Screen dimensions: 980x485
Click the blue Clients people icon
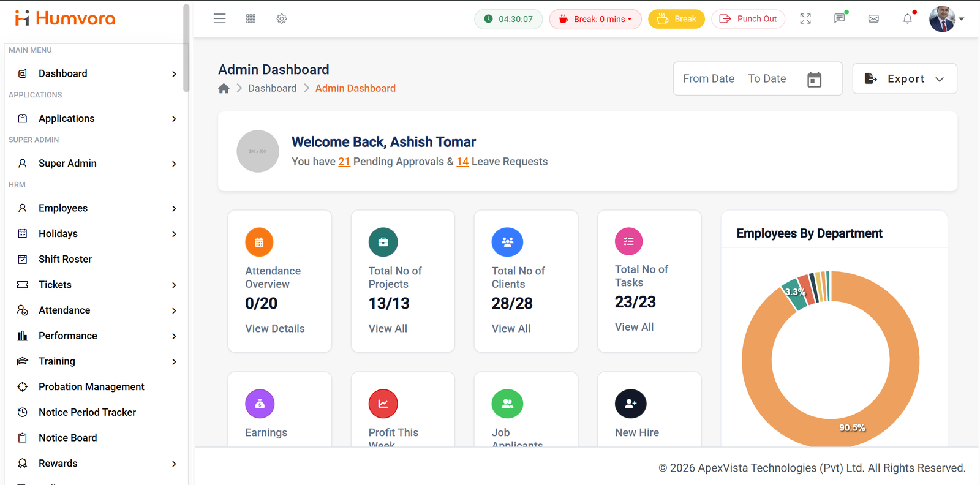pos(507,242)
